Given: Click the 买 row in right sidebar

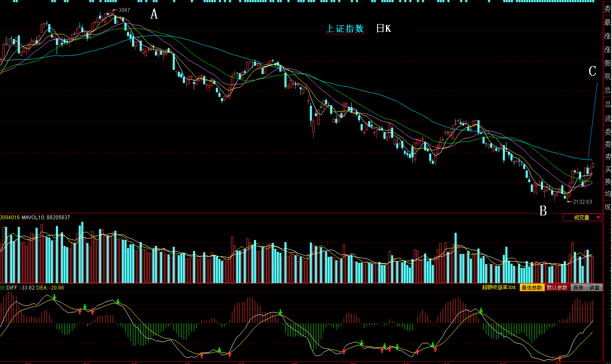Looking at the screenshot, I should (x=607, y=169).
